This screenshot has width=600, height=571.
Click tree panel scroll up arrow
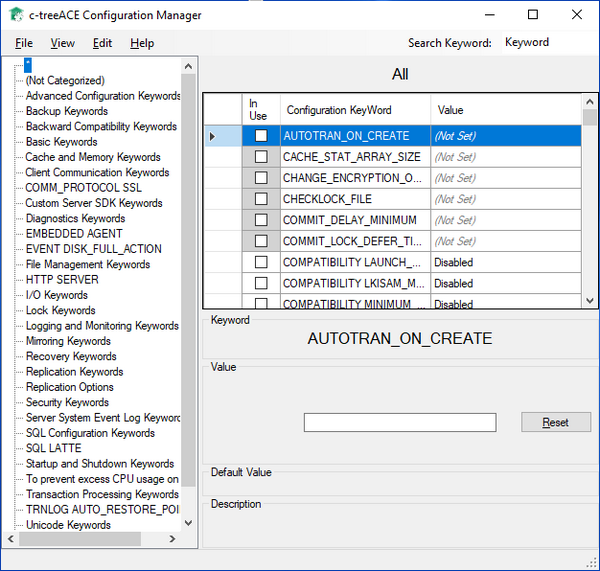pyautogui.click(x=188, y=66)
